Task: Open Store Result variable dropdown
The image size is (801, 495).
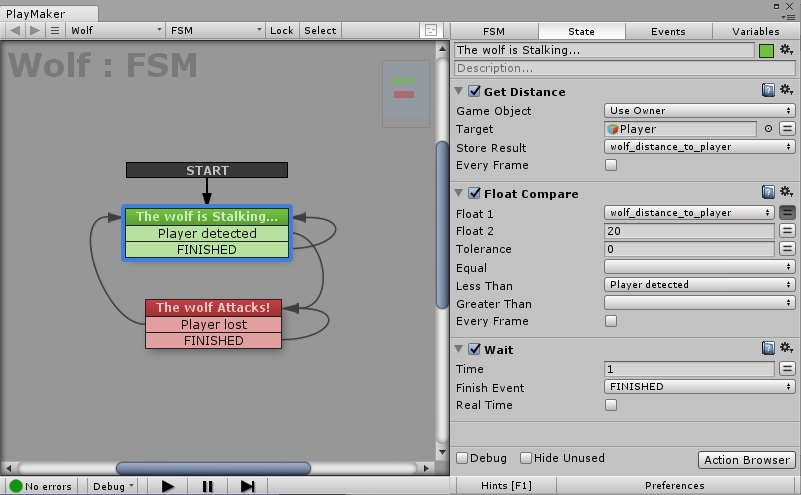Action: [699, 147]
